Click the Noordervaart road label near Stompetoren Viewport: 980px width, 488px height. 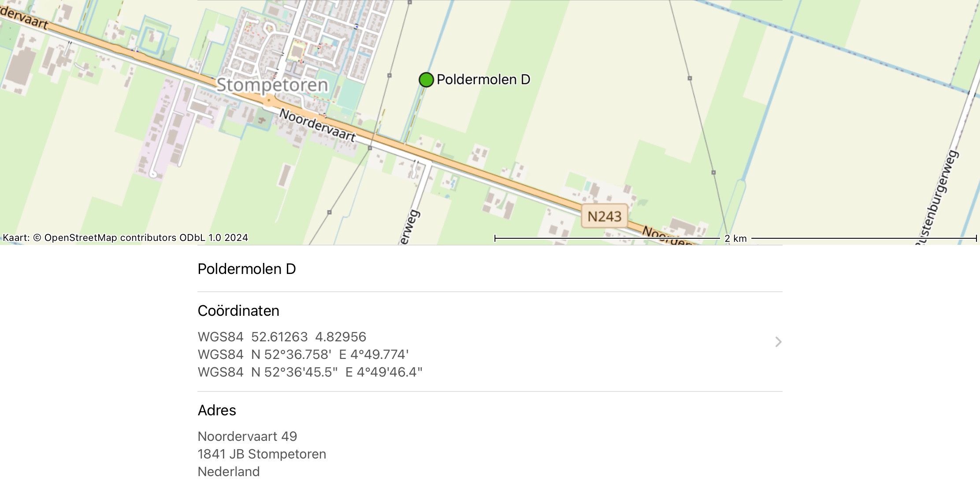point(317,125)
